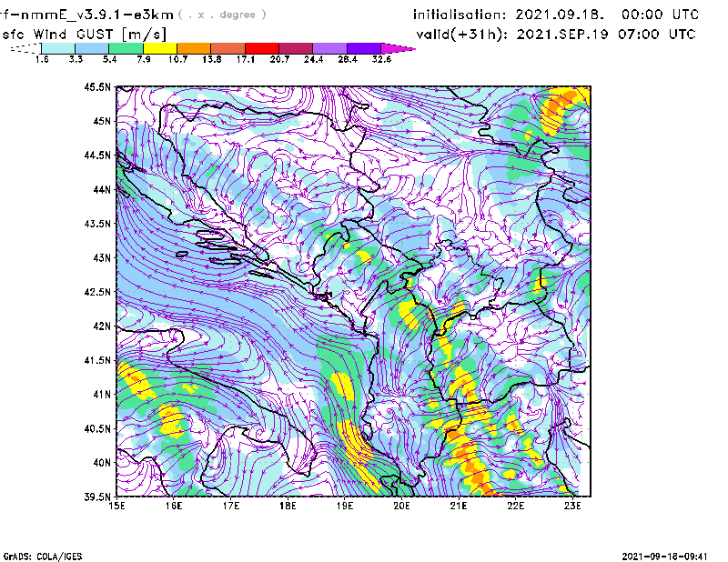Screen dimensions: 728x562
Task: Click the 17E longitude label
Action: pyautogui.click(x=231, y=506)
